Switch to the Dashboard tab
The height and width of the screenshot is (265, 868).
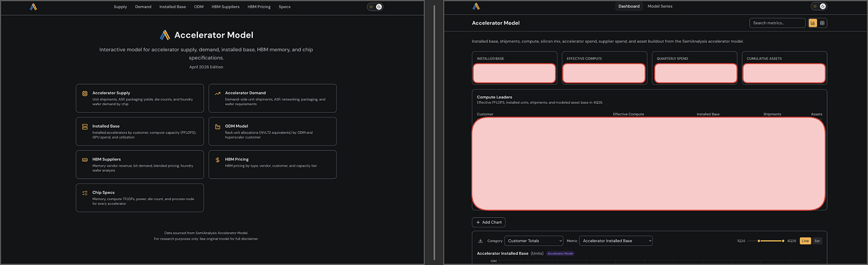tap(629, 7)
